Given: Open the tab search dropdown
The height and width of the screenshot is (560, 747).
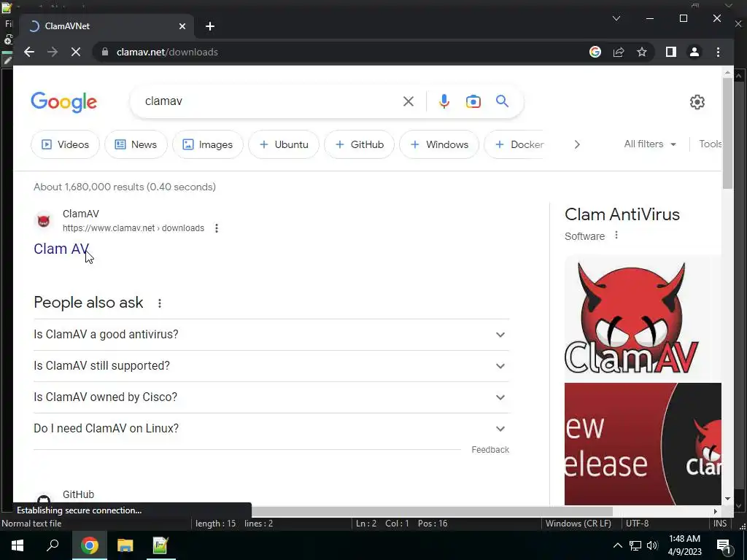Looking at the screenshot, I should pos(616,18).
